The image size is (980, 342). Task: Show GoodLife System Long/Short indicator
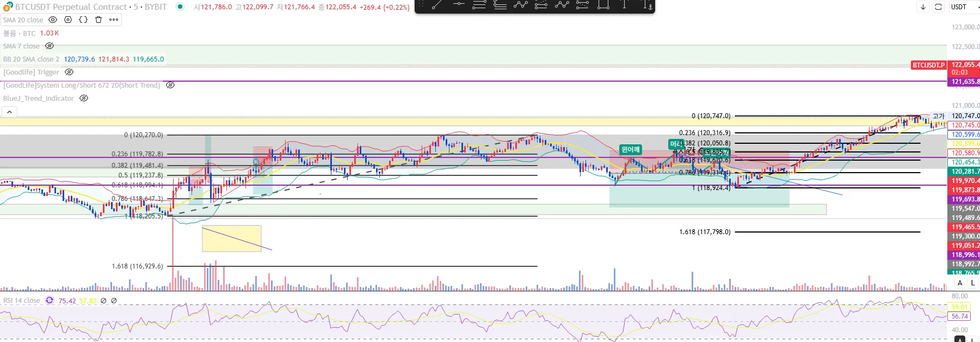(170, 85)
